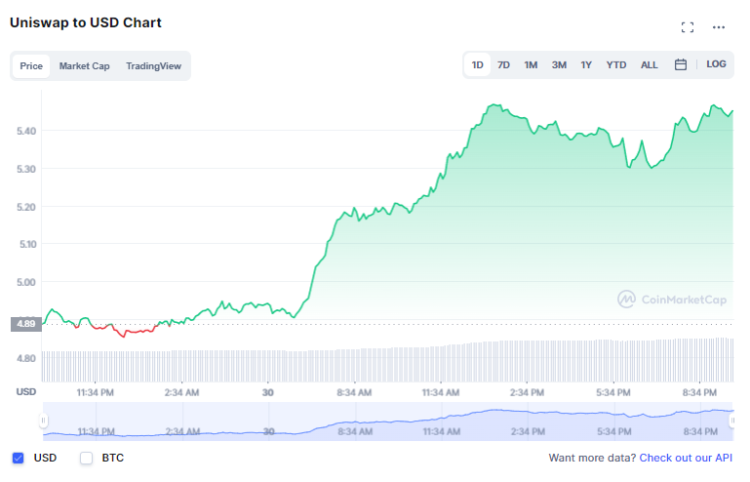Grab the left handle of range navigator
The width and height of the screenshot is (750, 482).
[44, 421]
